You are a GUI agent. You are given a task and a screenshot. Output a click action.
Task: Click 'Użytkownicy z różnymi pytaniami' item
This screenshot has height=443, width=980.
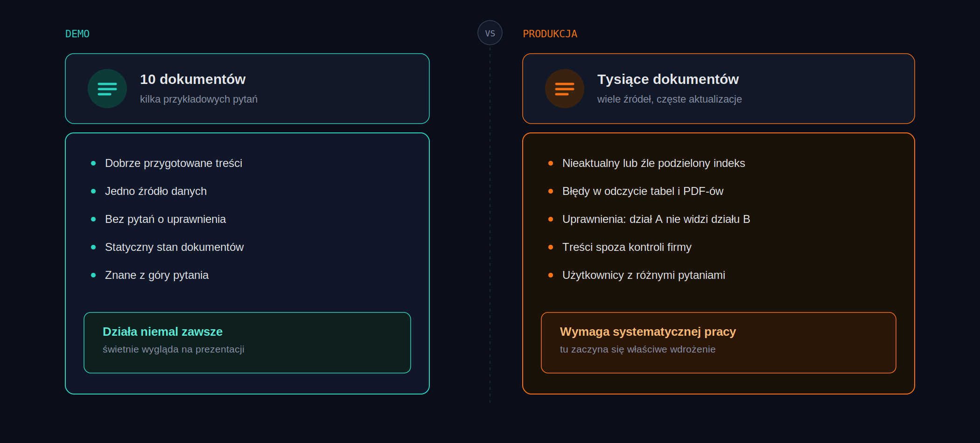click(644, 275)
